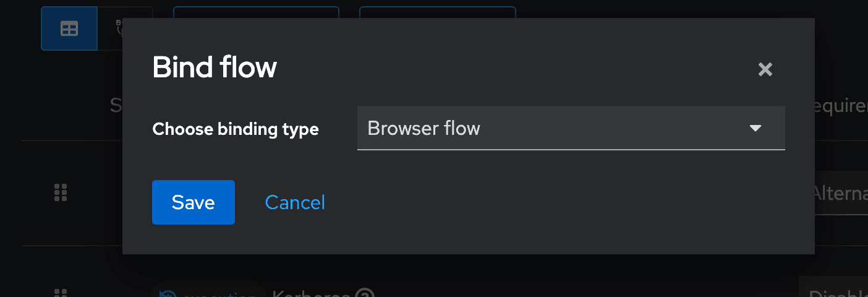Click the first outlined button above the dialog
This screenshot has height=297, width=868.
[256, 12]
